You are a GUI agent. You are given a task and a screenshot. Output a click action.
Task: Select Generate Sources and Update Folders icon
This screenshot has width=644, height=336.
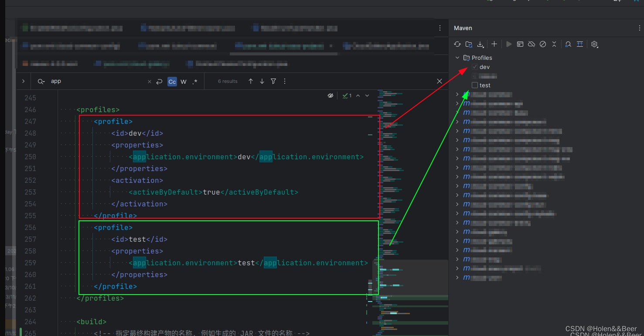click(468, 44)
